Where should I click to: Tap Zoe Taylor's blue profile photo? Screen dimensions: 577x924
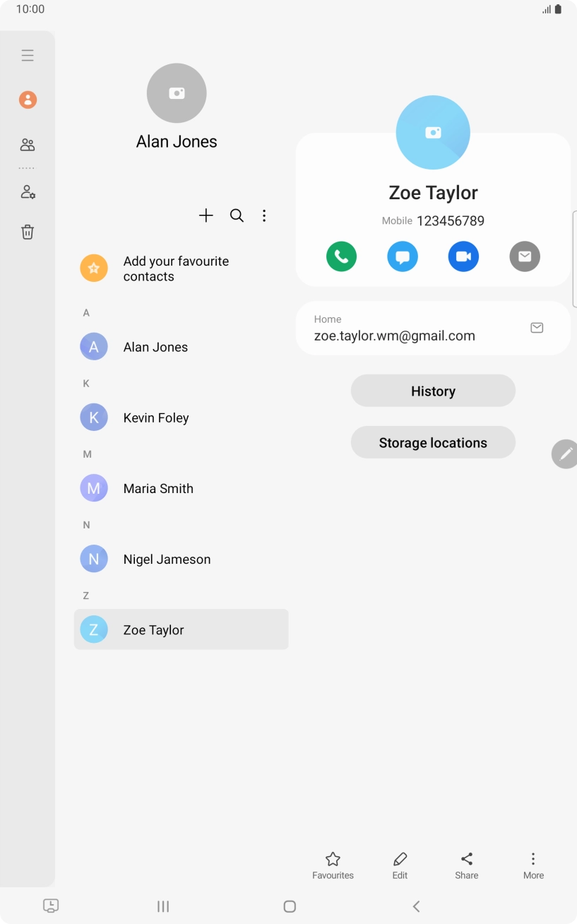pyautogui.click(x=433, y=132)
